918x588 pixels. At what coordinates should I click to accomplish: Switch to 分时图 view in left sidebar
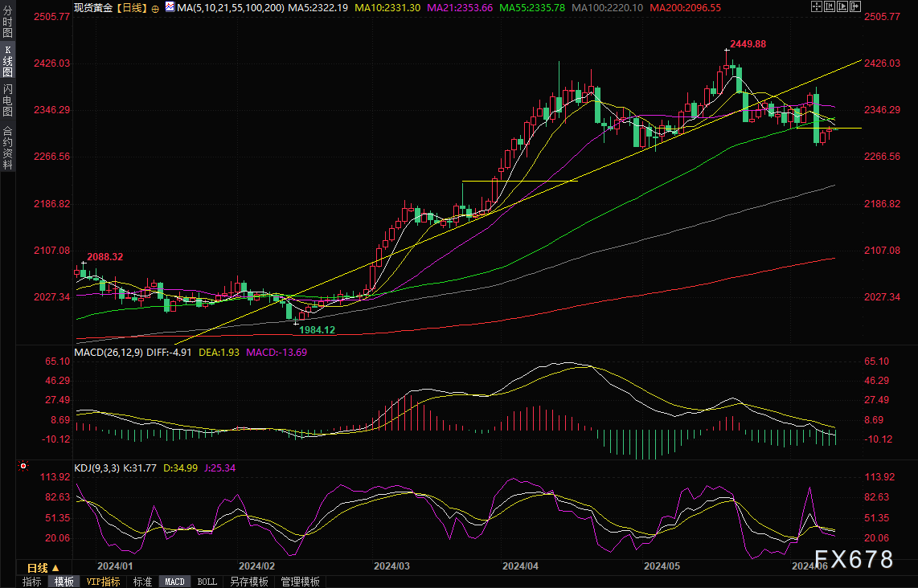click(x=7, y=26)
